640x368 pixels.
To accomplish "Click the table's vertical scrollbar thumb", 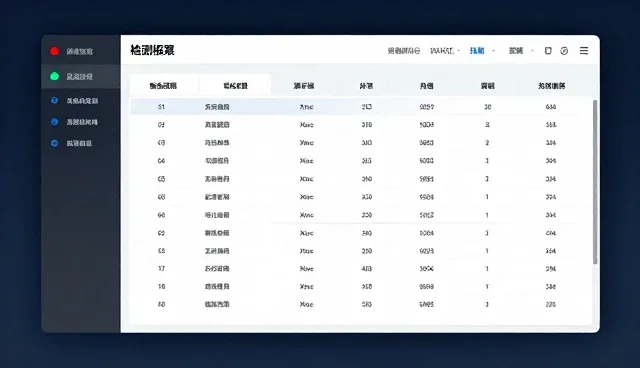I will (595, 182).
